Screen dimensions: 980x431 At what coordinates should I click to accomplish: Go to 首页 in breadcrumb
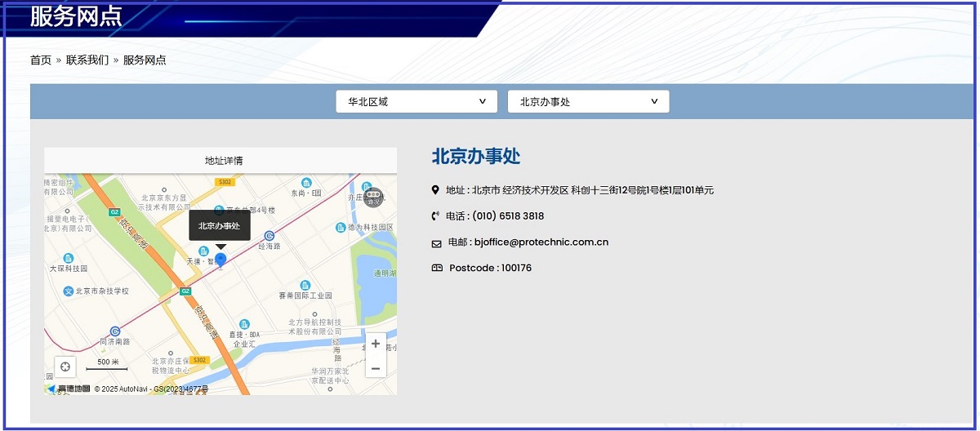(41, 60)
